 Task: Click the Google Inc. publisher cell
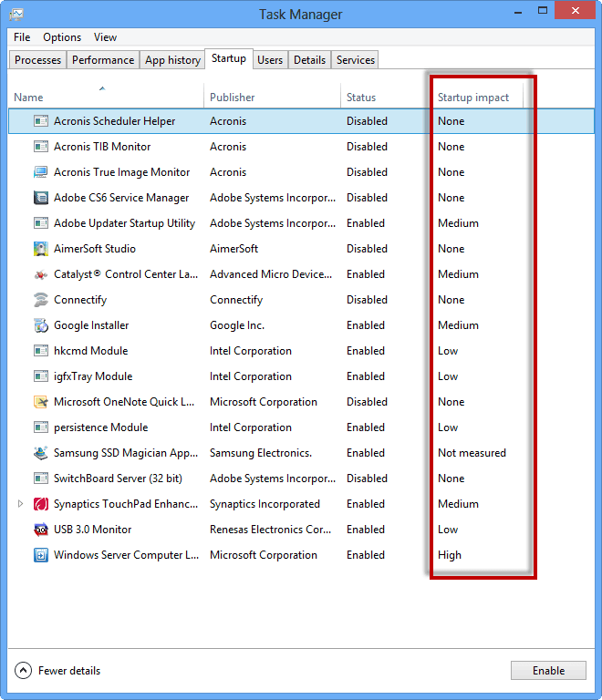coord(237,325)
